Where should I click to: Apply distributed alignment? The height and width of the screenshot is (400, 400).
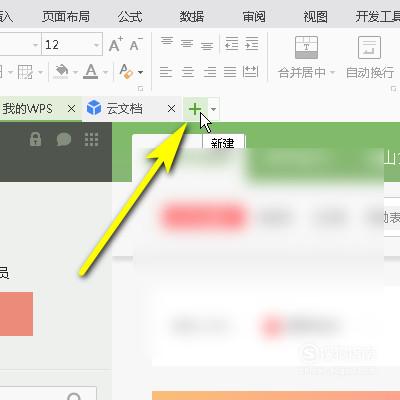pyautogui.click(x=250, y=71)
